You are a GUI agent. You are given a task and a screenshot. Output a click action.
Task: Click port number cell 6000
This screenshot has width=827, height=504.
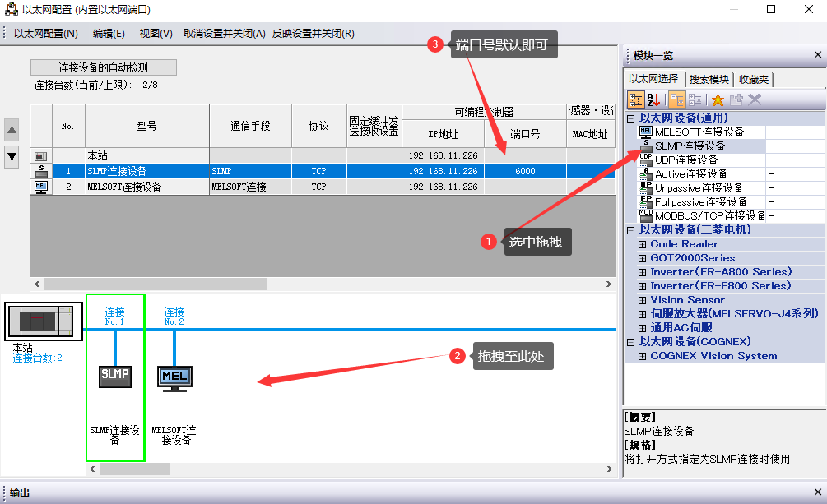click(525, 171)
